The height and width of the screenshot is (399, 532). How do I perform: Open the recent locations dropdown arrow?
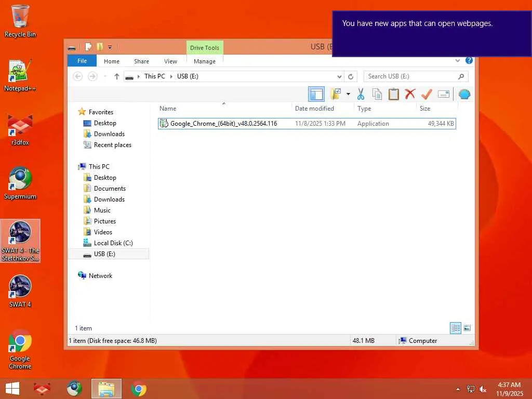[x=105, y=76]
